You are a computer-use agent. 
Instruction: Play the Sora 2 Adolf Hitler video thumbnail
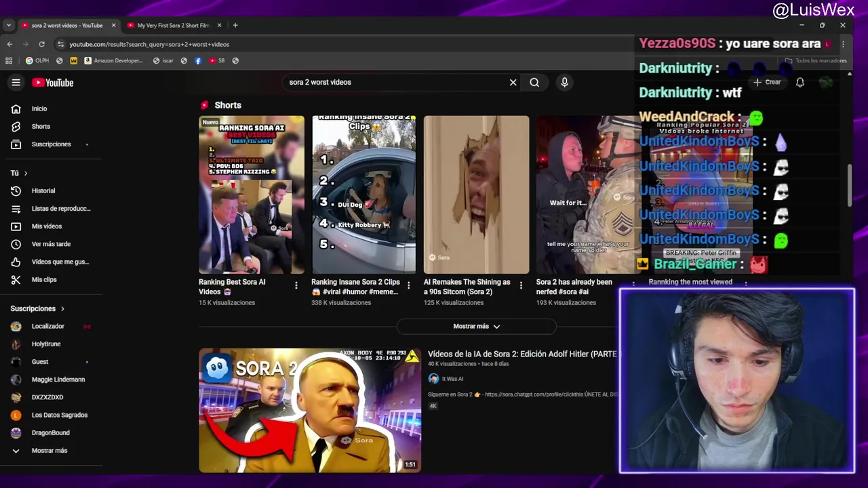click(310, 410)
